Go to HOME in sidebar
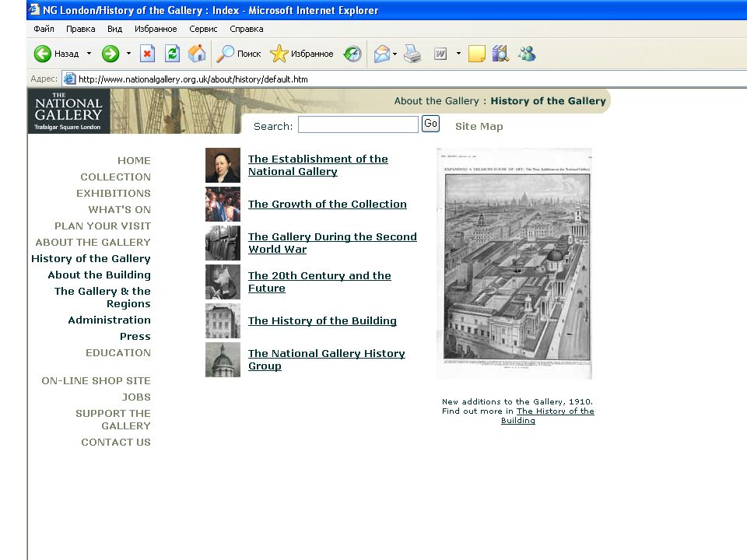This screenshot has height=560, width=747. pyautogui.click(x=134, y=160)
